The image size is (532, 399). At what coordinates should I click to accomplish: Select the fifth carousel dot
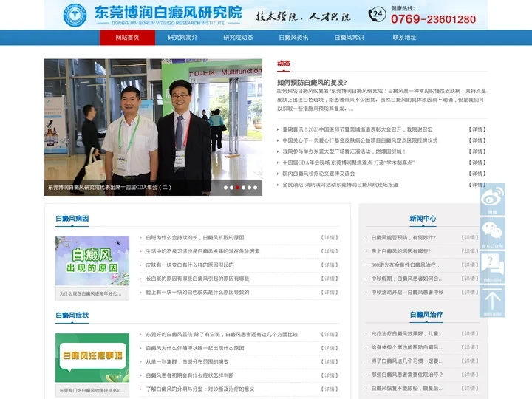(250, 188)
